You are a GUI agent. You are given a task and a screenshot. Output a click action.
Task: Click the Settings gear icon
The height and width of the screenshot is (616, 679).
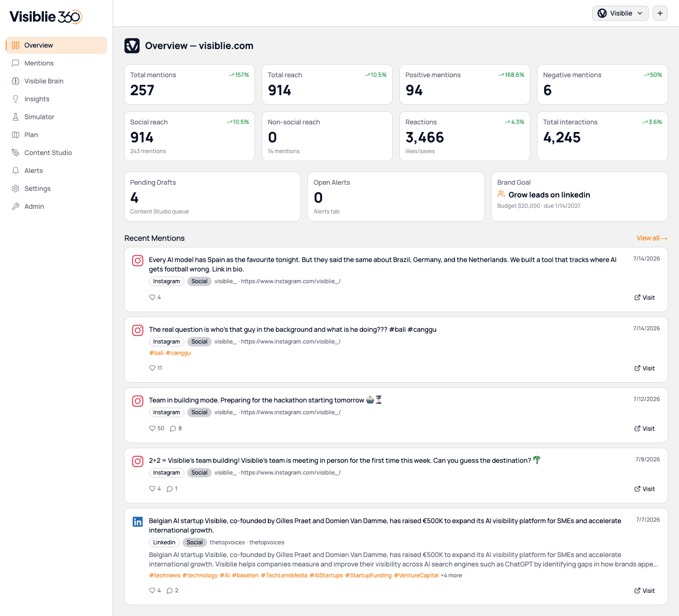16,189
